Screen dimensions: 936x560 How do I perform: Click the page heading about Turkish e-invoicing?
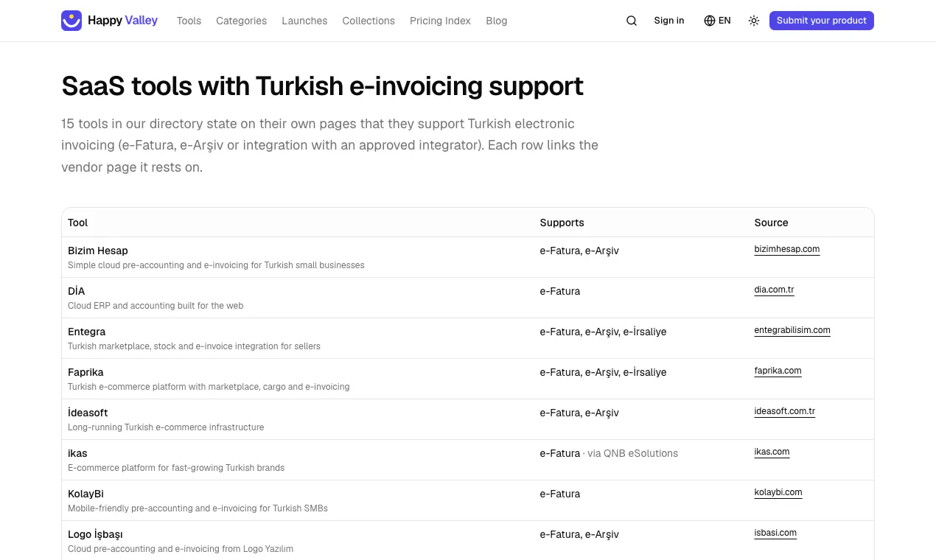(323, 86)
